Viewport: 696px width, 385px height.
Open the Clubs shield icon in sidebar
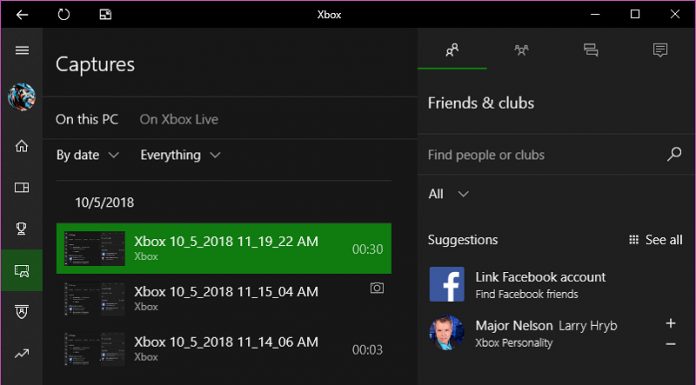point(22,311)
